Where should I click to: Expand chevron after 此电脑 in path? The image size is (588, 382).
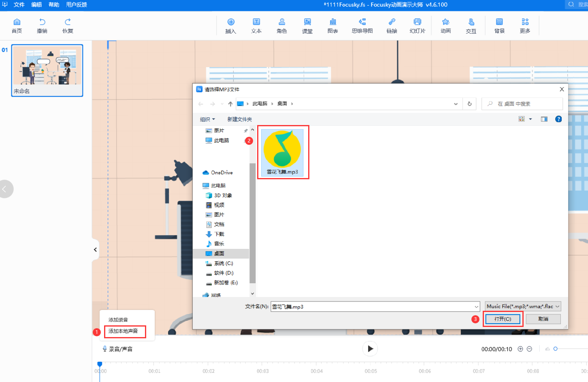tap(272, 104)
